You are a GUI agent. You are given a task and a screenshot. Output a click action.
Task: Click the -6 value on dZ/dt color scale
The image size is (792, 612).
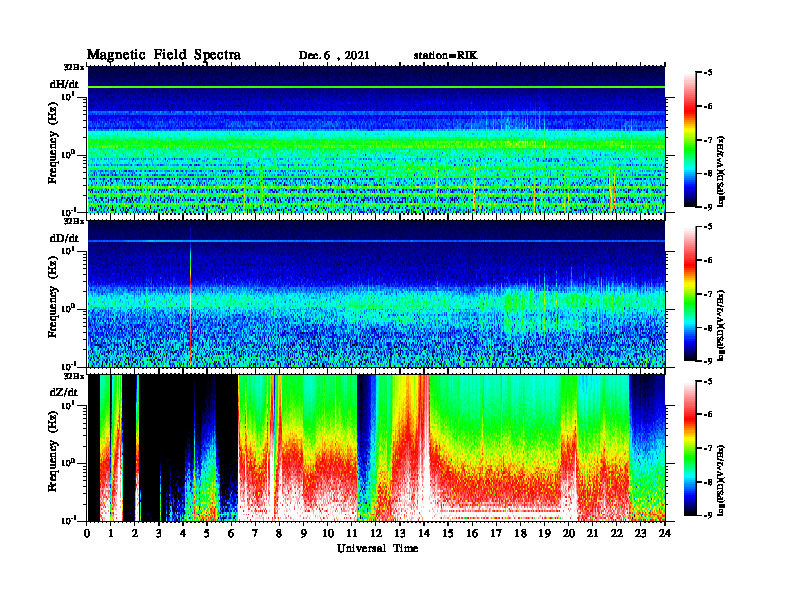pyautogui.click(x=708, y=415)
